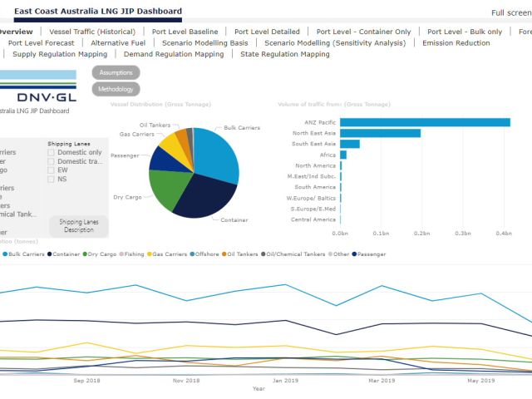The height and width of the screenshot is (399, 532).
Task: Select Port Level - Container Only tab
Action: tap(363, 32)
